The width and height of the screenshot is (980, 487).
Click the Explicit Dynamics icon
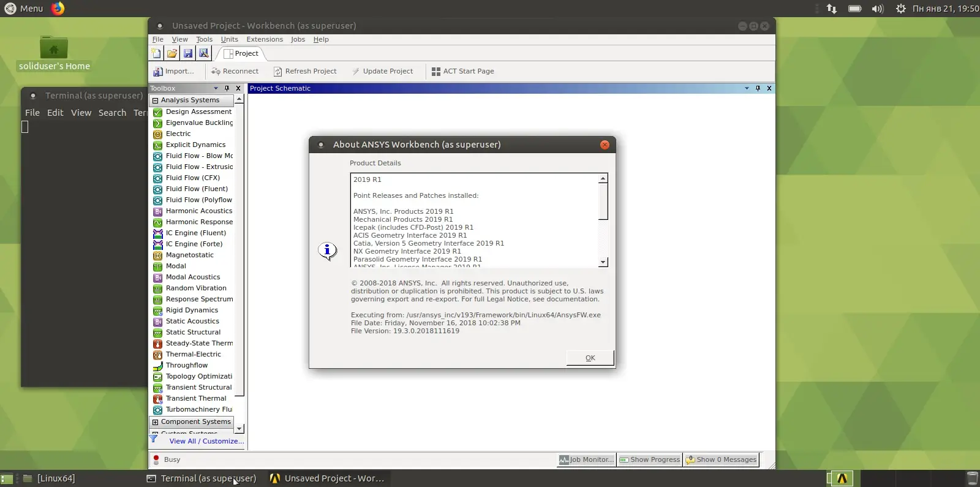157,145
